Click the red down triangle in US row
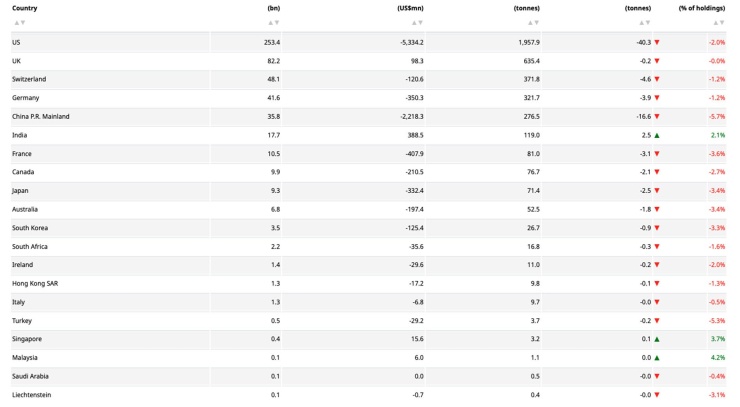 point(657,42)
